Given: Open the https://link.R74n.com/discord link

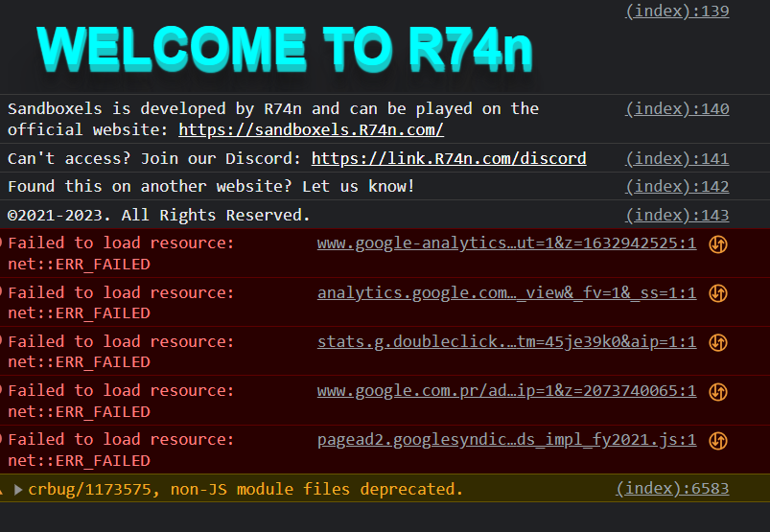Looking at the screenshot, I should 449,158.
